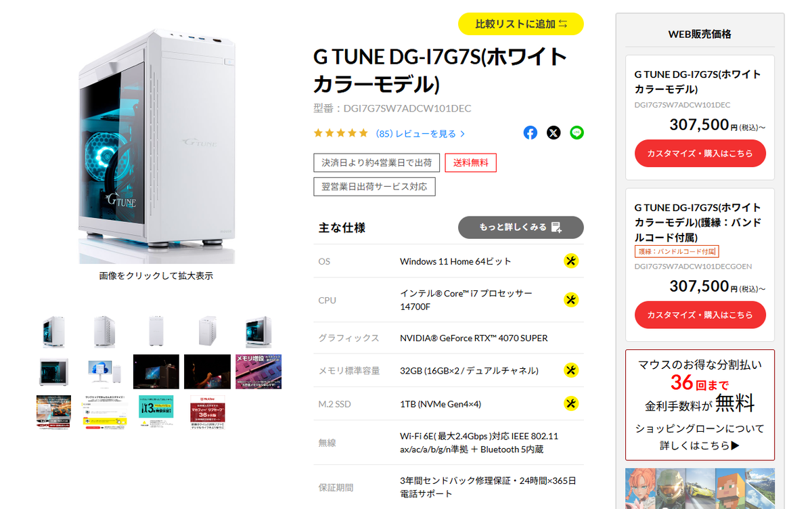Share product via X icon
The image size is (812, 509).
click(554, 133)
